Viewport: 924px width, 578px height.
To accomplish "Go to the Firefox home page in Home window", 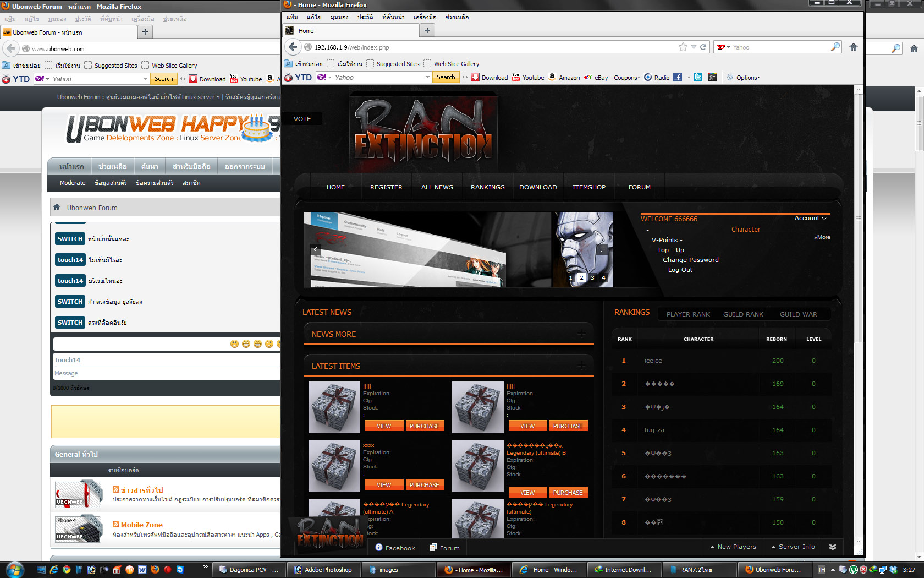I will coord(854,47).
